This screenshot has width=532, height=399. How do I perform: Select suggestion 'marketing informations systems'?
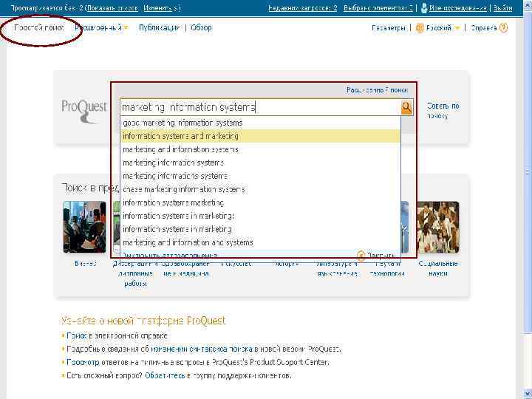[x=260, y=176]
